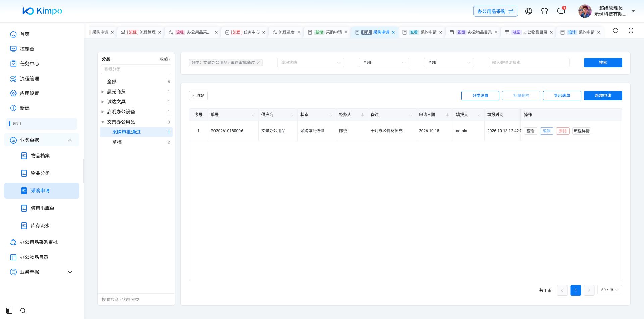The width and height of the screenshot is (644, 319).
Task: Click the 搜索 button
Action: [603, 63]
